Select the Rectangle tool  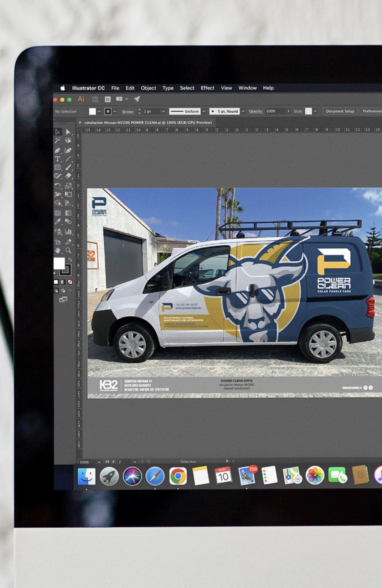point(58,168)
